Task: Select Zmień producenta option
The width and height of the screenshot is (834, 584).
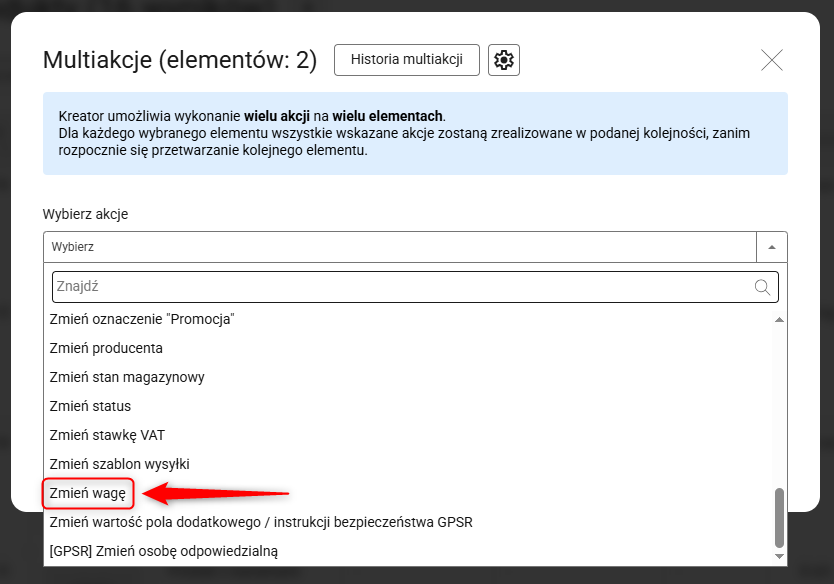Action: point(106,348)
